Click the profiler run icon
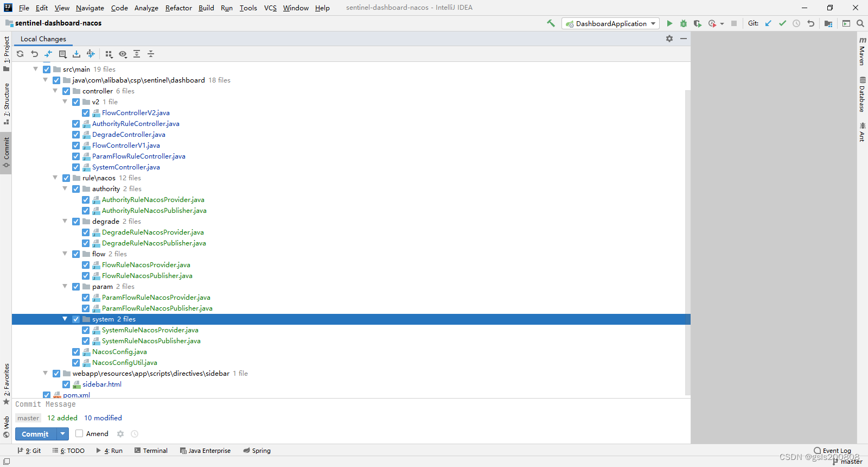Viewport: 868px width, 467px height. pyautogui.click(x=712, y=23)
